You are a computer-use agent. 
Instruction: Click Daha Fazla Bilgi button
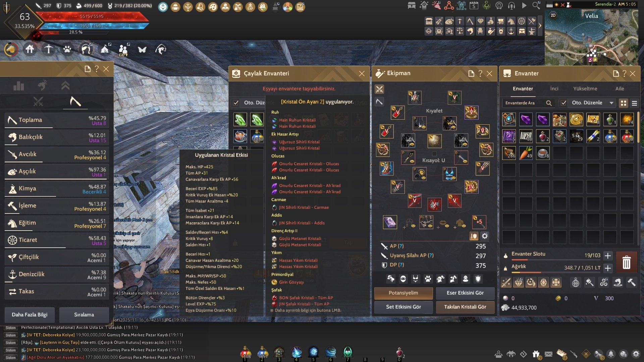point(30,314)
